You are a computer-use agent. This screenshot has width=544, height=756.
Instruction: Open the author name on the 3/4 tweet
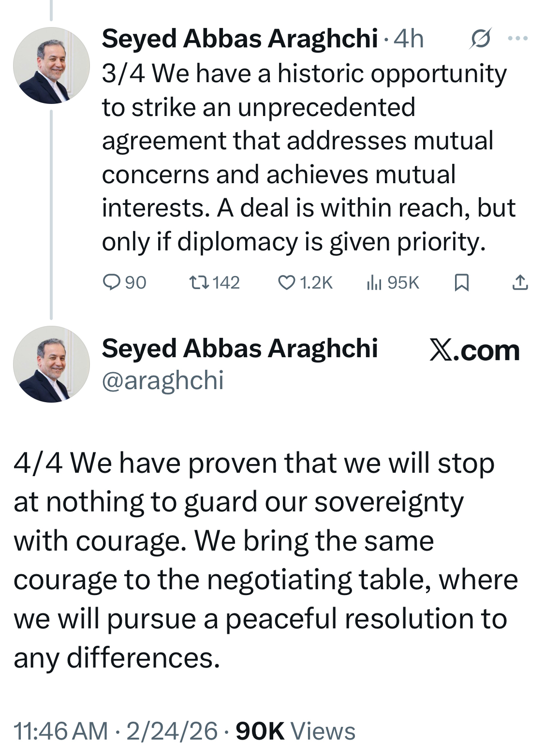pyautogui.click(x=239, y=39)
